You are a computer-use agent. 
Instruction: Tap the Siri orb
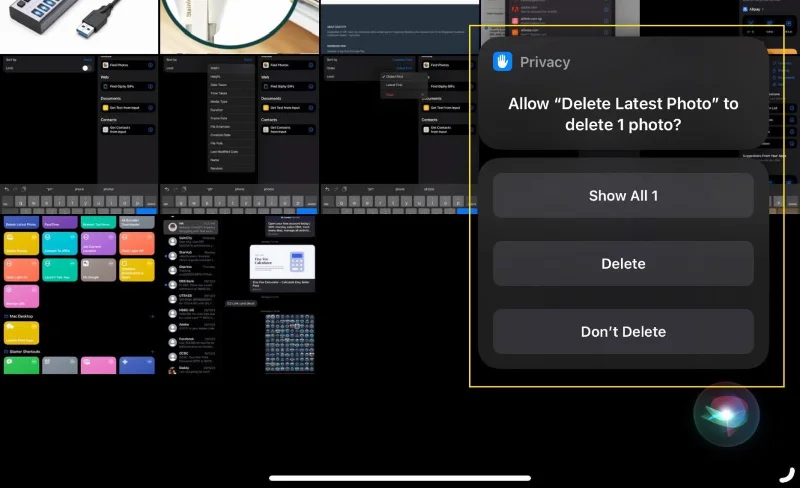pos(727,414)
